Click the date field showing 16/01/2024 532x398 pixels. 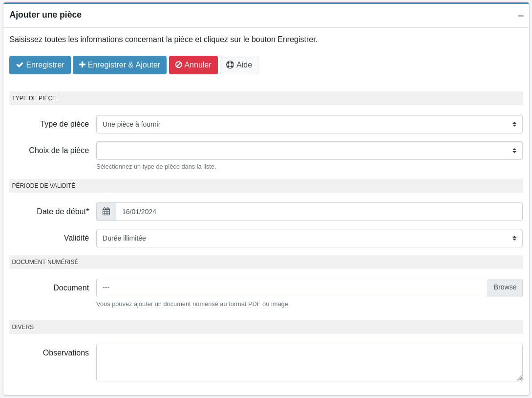pyautogui.click(x=319, y=212)
